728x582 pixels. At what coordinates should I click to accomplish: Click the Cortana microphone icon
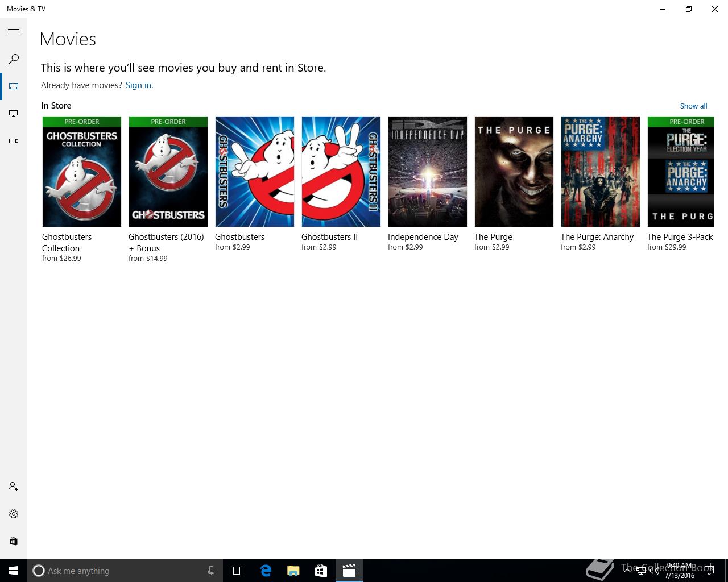point(211,571)
